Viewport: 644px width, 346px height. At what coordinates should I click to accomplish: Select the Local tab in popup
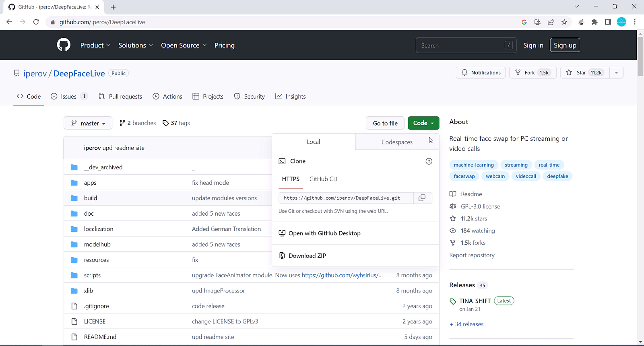314,142
